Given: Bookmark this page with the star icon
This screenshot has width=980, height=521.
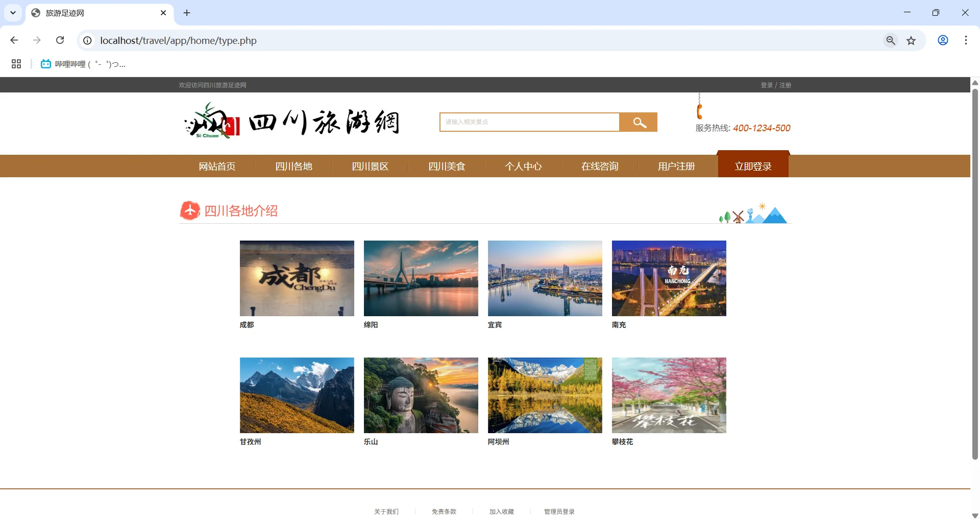Looking at the screenshot, I should point(912,40).
